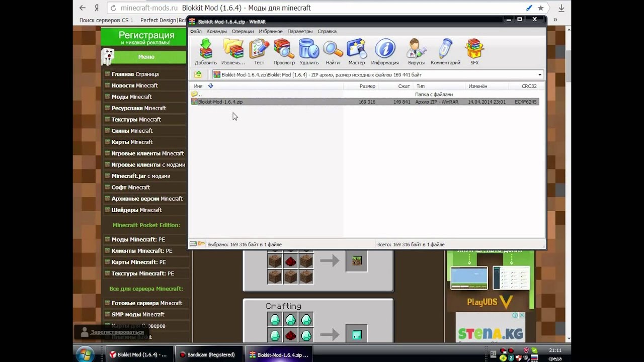Open Готовые сервера Minecraft link
The width and height of the screenshot is (644, 362).
(x=146, y=303)
